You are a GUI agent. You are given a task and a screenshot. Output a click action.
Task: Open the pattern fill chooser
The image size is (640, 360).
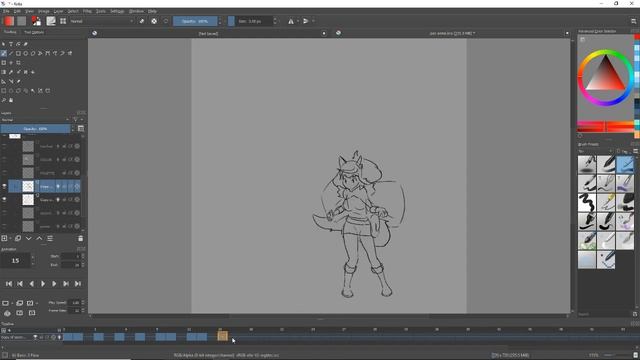22,21
